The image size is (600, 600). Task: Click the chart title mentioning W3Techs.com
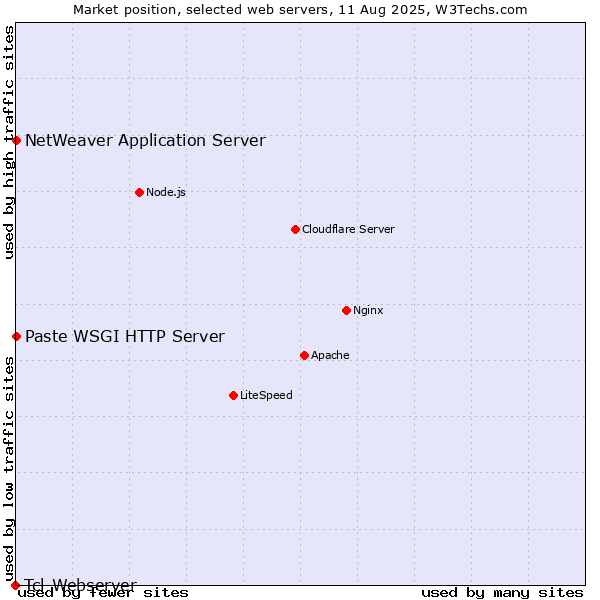[300, 10]
